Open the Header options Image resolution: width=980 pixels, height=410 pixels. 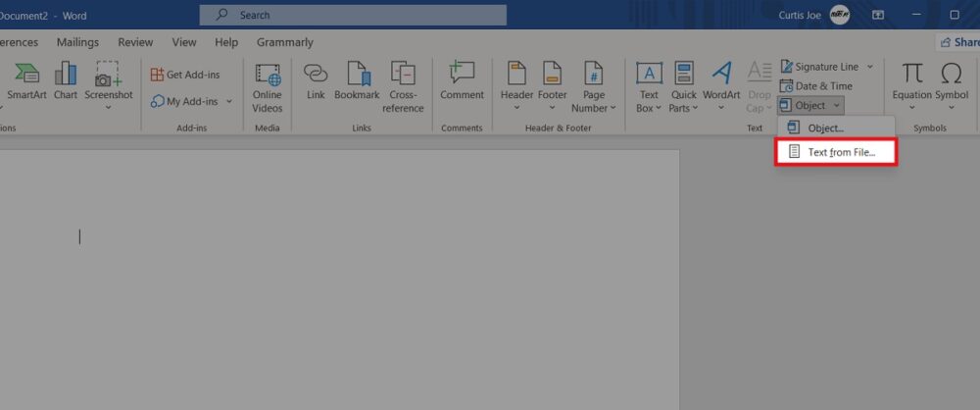pyautogui.click(x=516, y=85)
